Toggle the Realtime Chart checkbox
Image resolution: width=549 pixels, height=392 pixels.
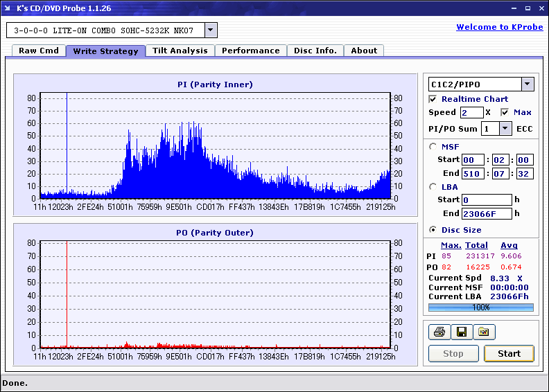coord(433,99)
